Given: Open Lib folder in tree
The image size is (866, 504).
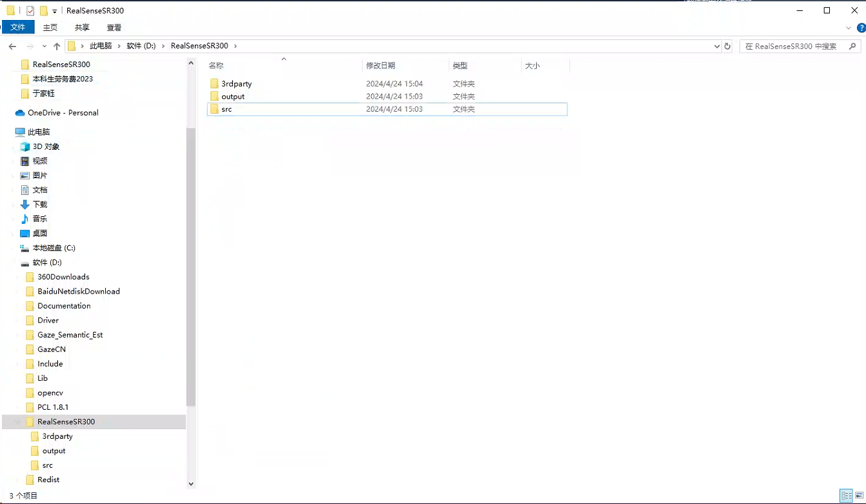Looking at the screenshot, I should coord(43,378).
